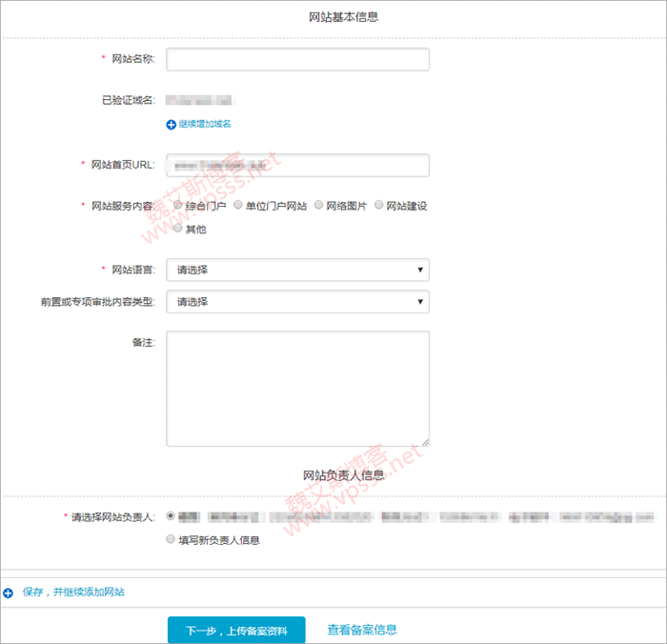Open the 网站语言 dropdown
Viewport: 667px width, 644px height.
[x=297, y=270]
